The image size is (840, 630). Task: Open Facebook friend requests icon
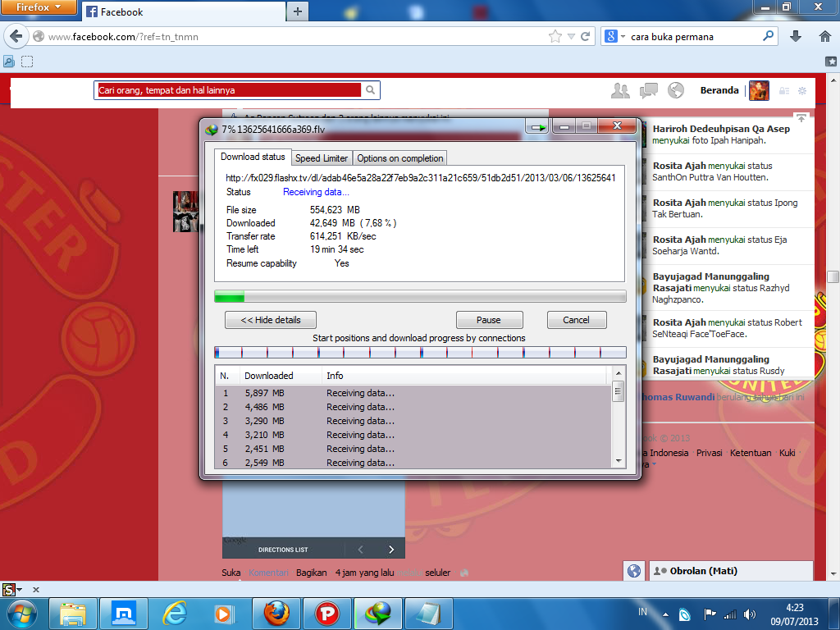tap(621, 90)
